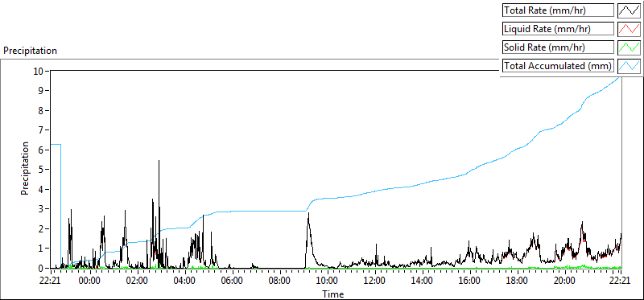Viewport: 644px width, 300px height.
Task: Click the 5 value on the Y axis
Action: (x=42, y=170)
